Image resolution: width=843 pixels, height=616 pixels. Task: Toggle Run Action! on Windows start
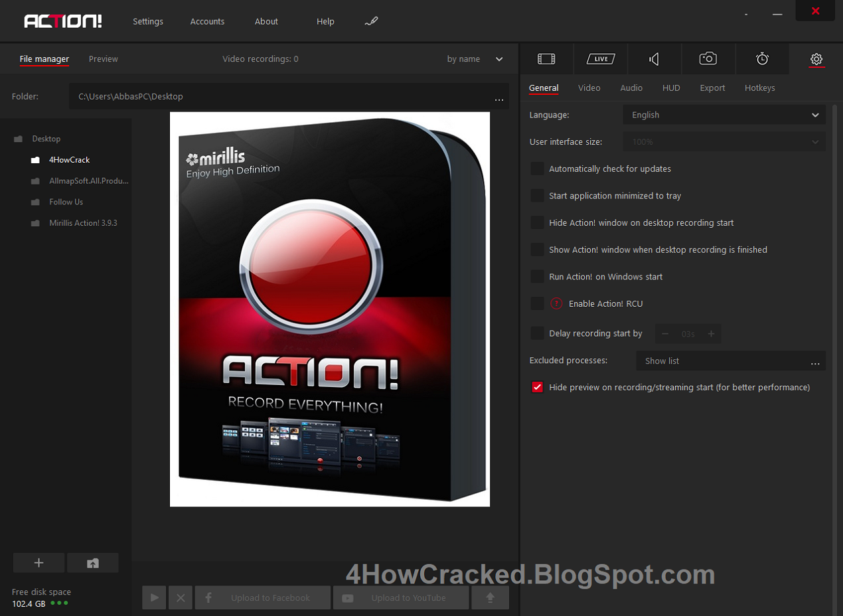click(x=538, y=276)
